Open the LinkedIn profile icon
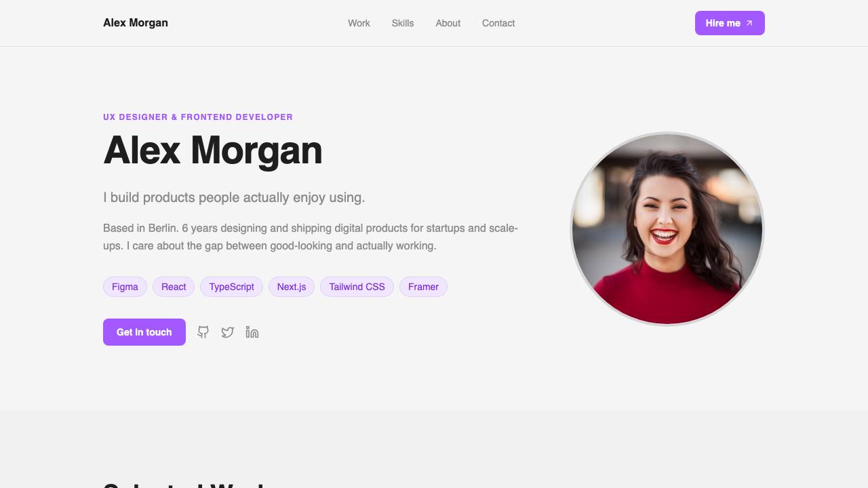This screenshot has height=488, width=868. click(252, 332)
